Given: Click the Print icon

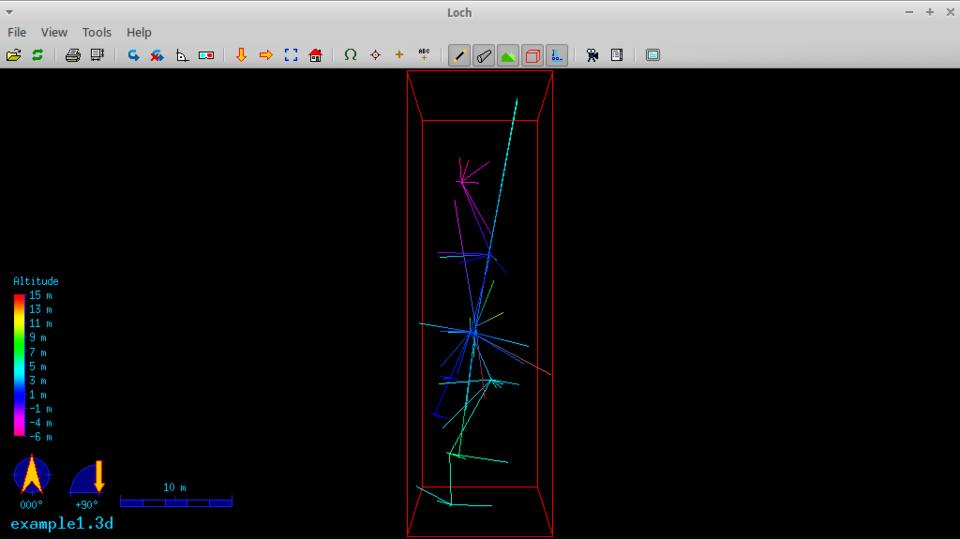Looking at the screenshot, I should tap(72, 55).
